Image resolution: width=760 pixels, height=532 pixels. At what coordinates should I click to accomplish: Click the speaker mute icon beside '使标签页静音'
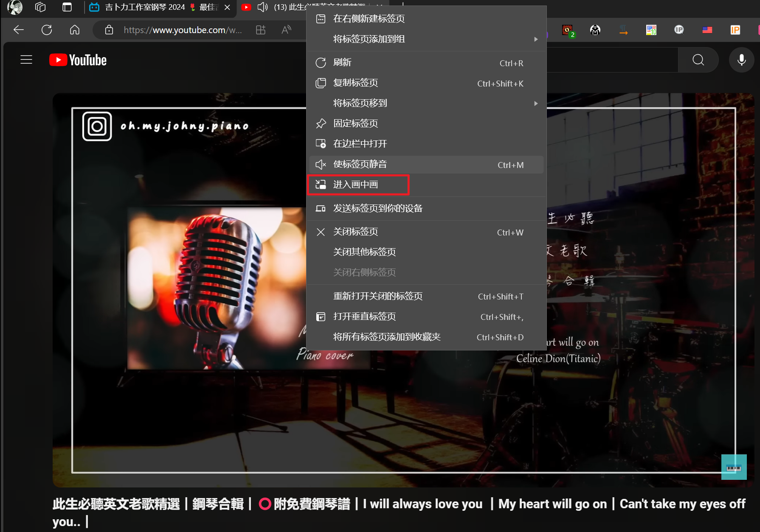(321, 165)
